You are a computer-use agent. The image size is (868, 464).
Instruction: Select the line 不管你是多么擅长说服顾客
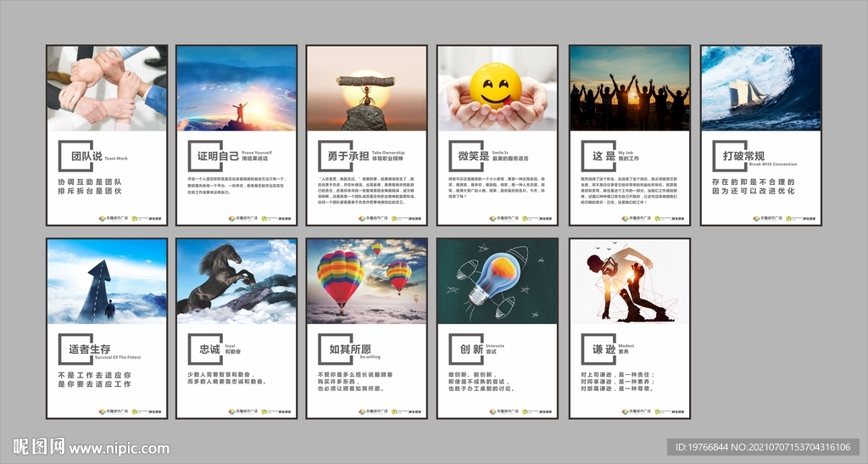[355, 375]
